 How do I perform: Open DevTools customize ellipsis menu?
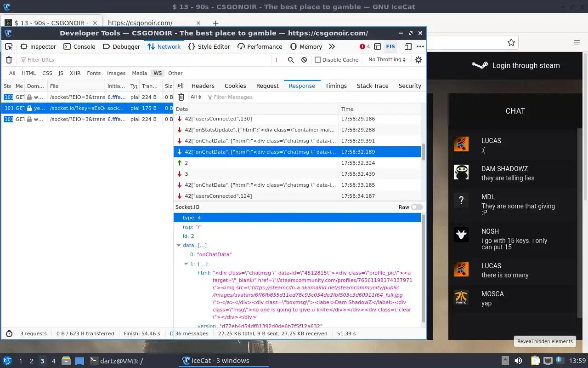(x=420, y=46)
